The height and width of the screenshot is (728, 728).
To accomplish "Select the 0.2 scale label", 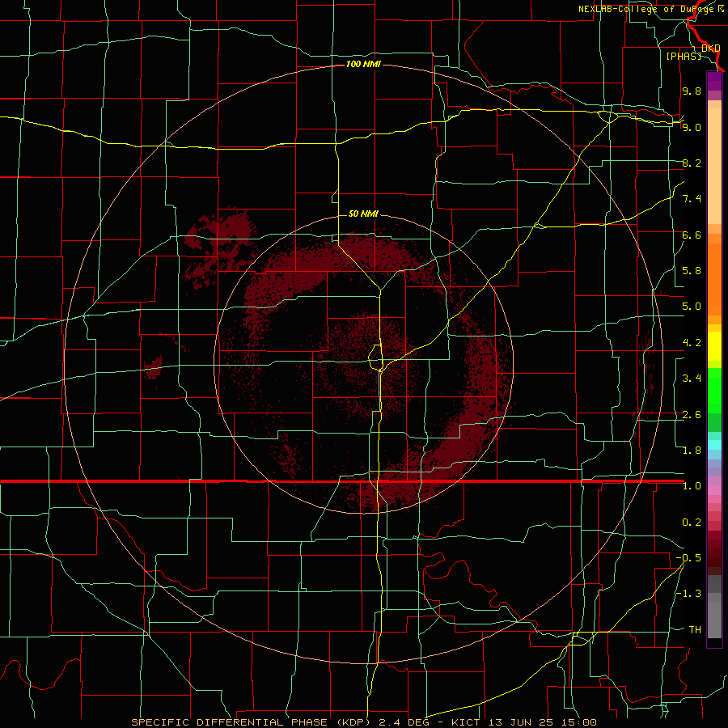I will 692,523.
